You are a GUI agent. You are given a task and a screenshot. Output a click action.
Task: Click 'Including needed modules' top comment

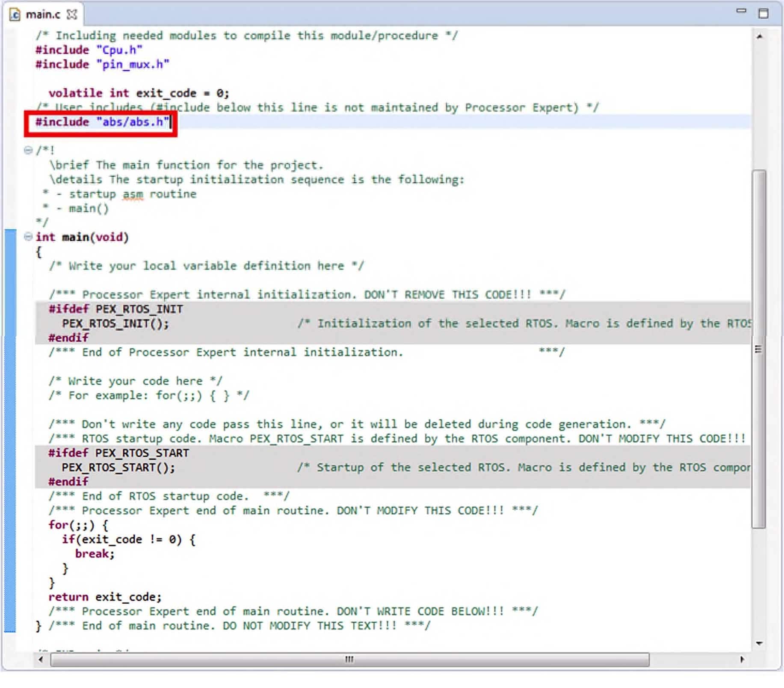(x=247, y=36)
